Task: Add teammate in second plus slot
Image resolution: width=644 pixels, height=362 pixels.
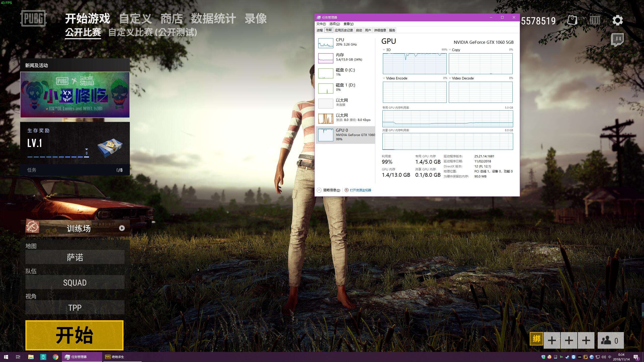Action: [569, 340]
